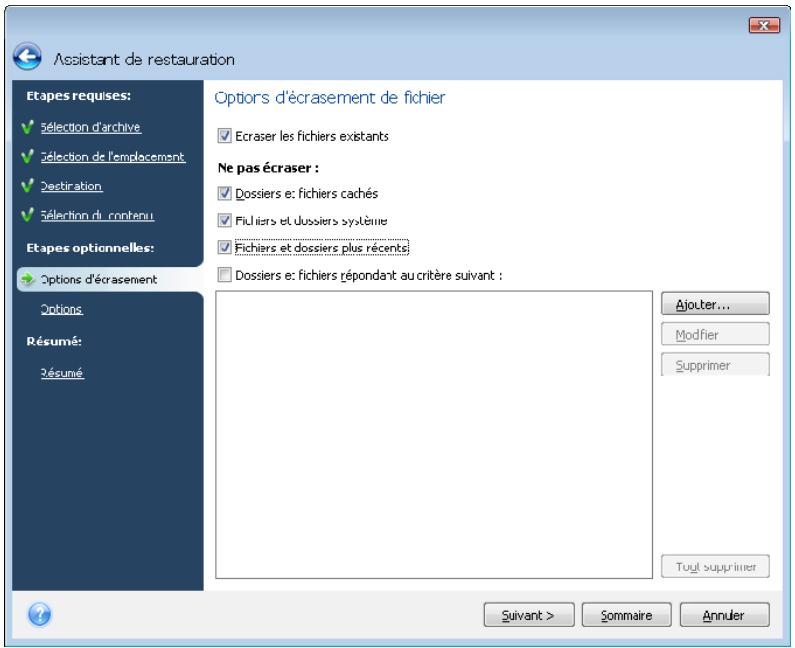The width and height of the screenshot is (795, 648).
Task: Click the green checkmark beside Sélection de l'emplacement
Action: (x=28, y=156)
